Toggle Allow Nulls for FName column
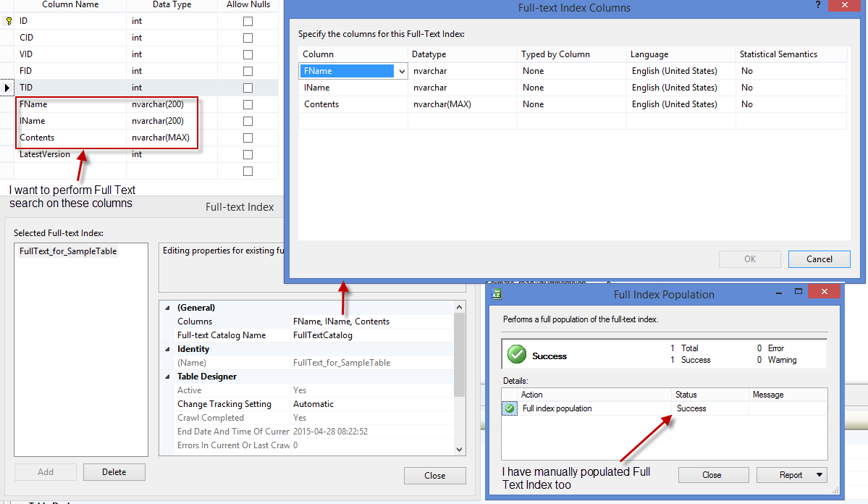This screenshot has width=868, height=504. (248, 104)
